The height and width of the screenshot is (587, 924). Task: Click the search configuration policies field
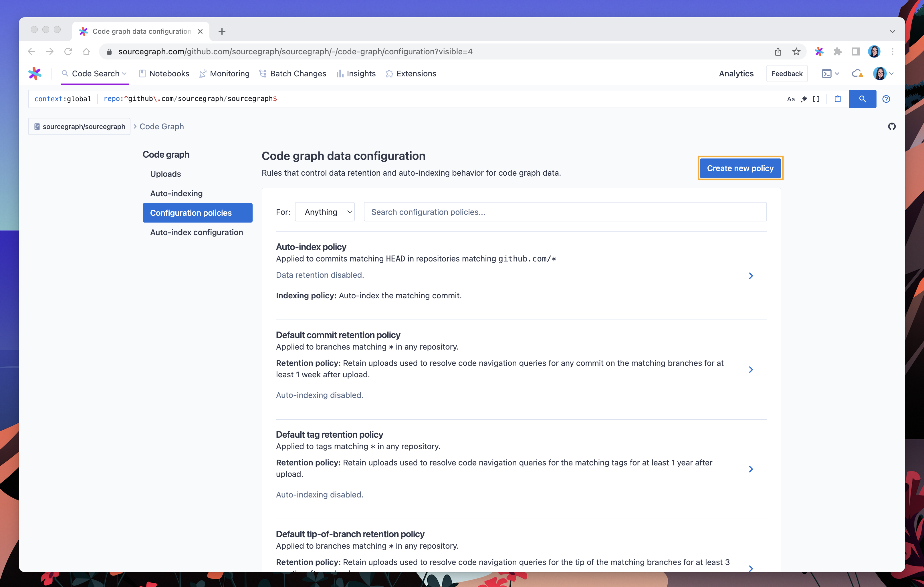tap(564, 211)
